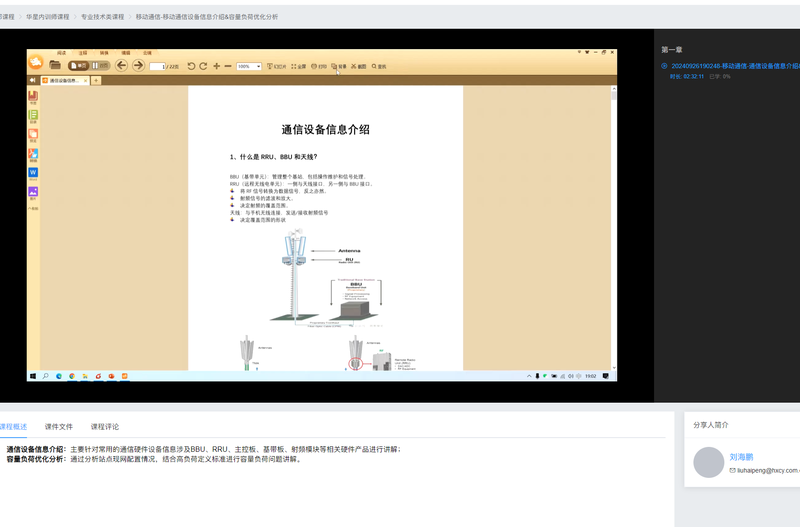Open a file with the folder icon
The width and height of the screenshot is (800, 527).
click(x=55, y=65)
